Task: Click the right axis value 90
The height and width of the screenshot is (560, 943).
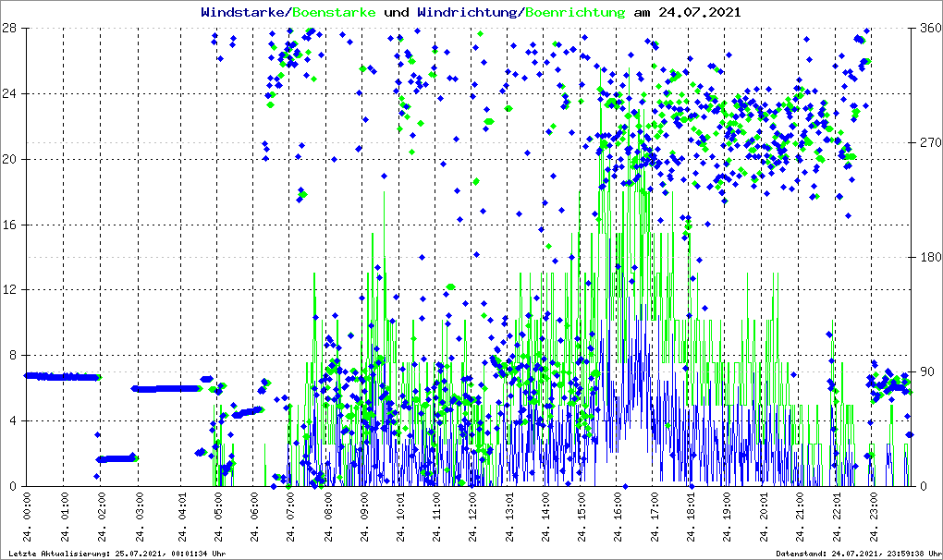Action: 927,371
